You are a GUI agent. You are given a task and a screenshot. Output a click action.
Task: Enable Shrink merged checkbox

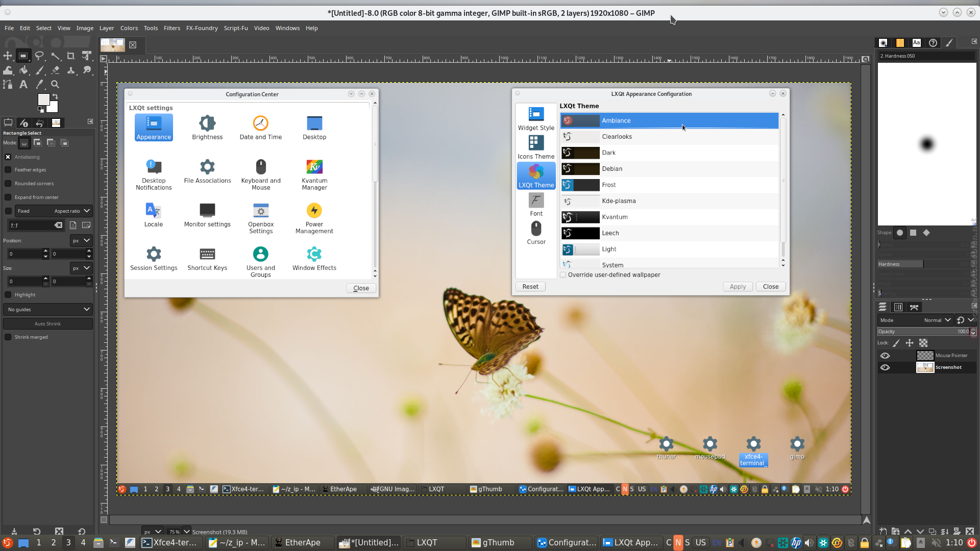(x=8, y=337)
